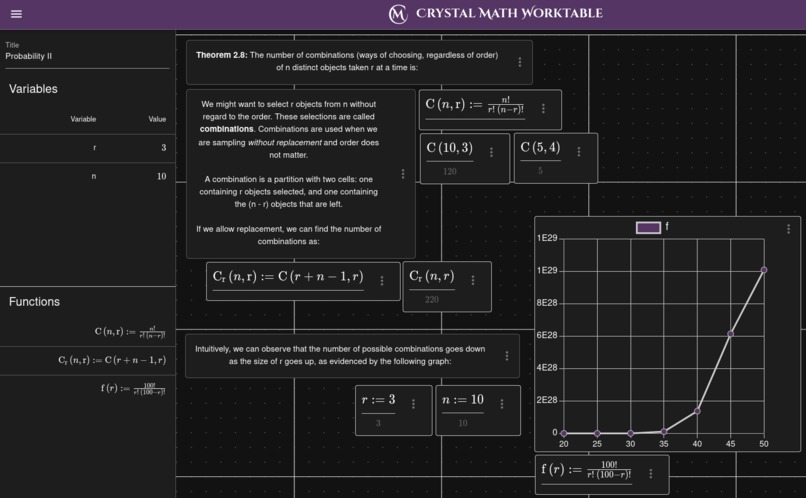The width and height of the screenshot is (806, 498).
Task: Open options for combinations explanation text card
Action: pyautogui.click(x=403, y=174)
